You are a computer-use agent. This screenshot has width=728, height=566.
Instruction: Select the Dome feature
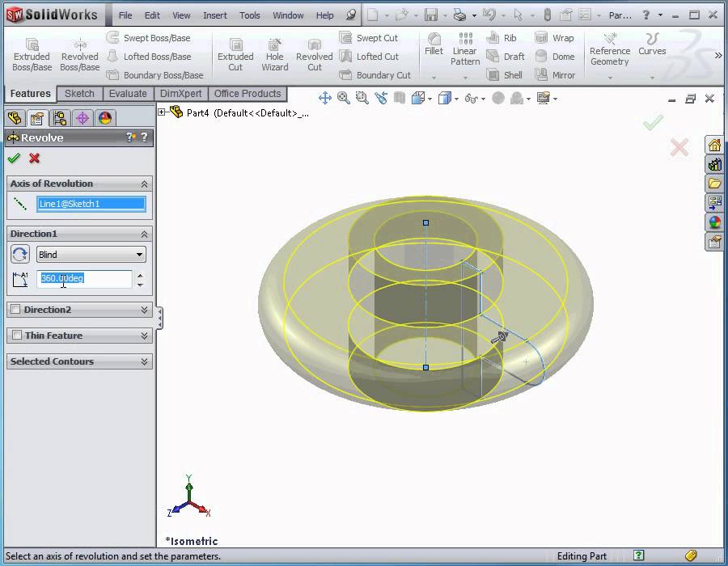coord(555,57)
